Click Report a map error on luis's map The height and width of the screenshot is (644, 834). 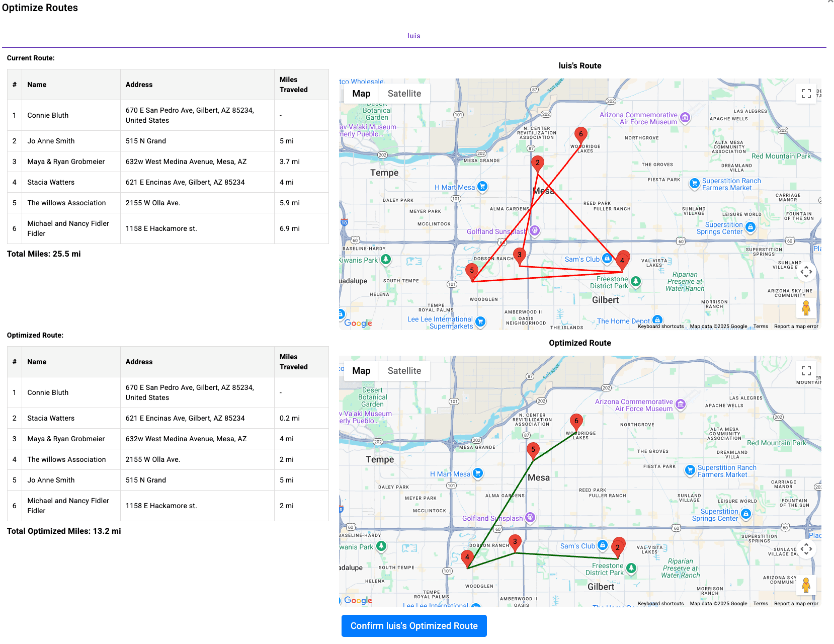(797, 326)
